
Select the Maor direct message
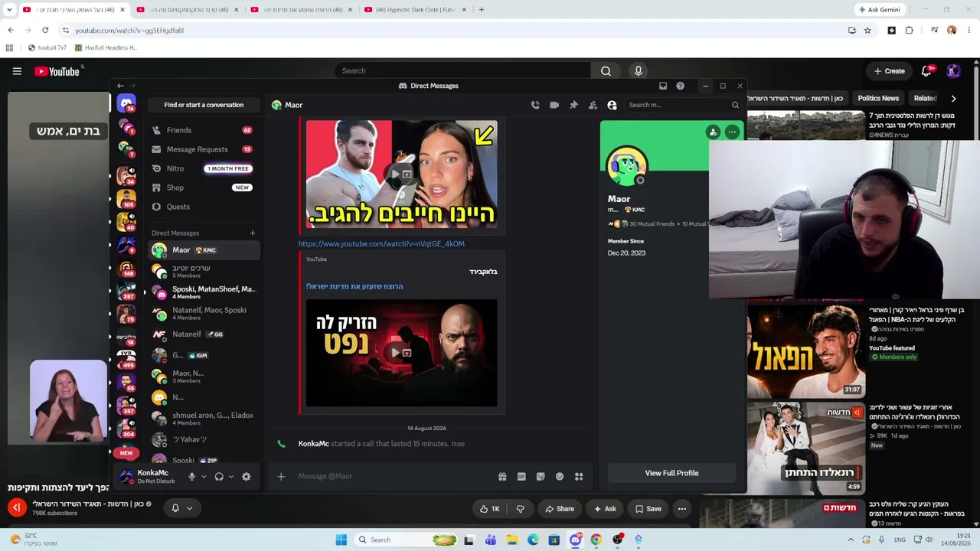point(204,250)
